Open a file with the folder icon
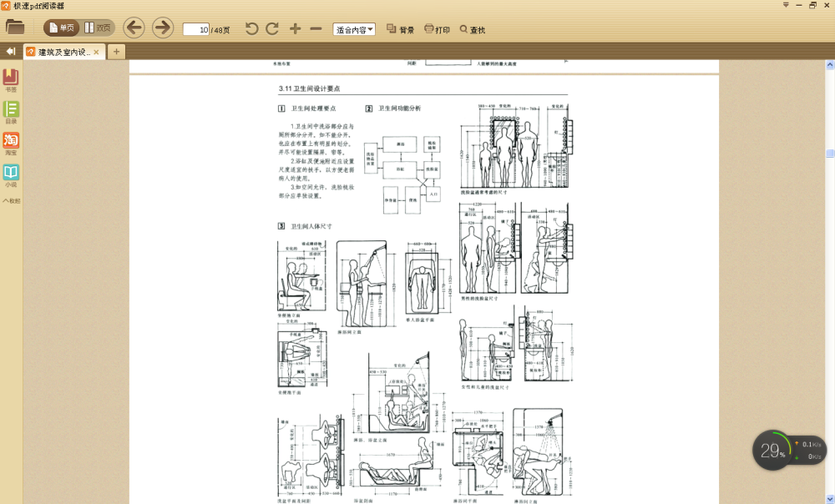The image size is (835, 504). tap(15, 28)
